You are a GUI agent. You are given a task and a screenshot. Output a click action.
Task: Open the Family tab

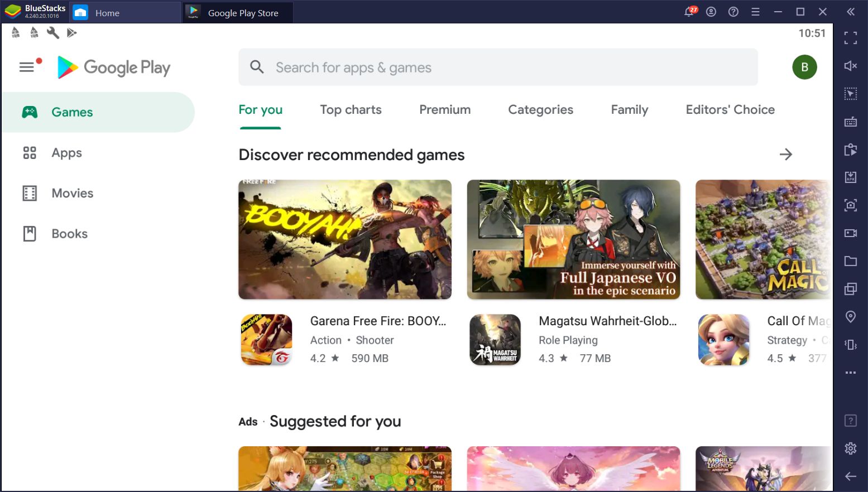pyautogui.click(x=629, y=110)
